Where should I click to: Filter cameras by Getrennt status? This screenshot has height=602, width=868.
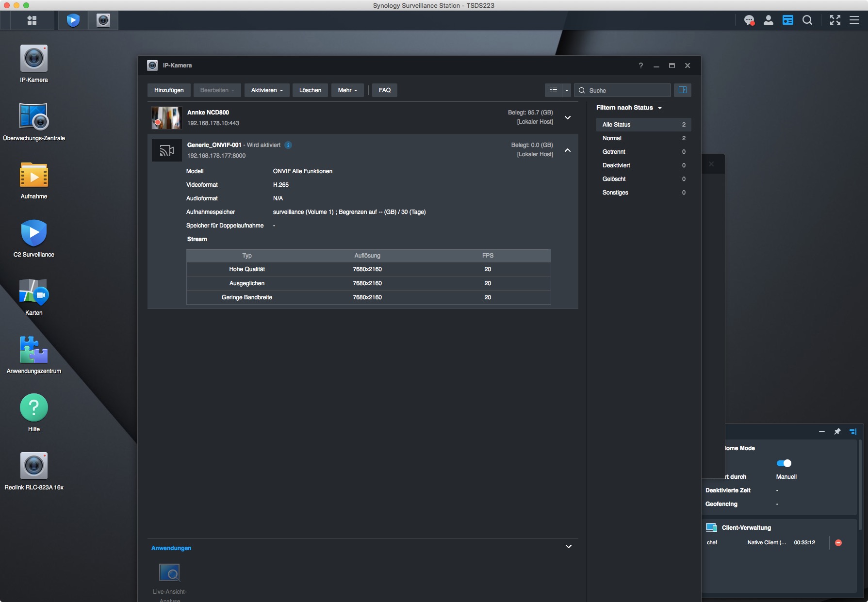(643, 152)
